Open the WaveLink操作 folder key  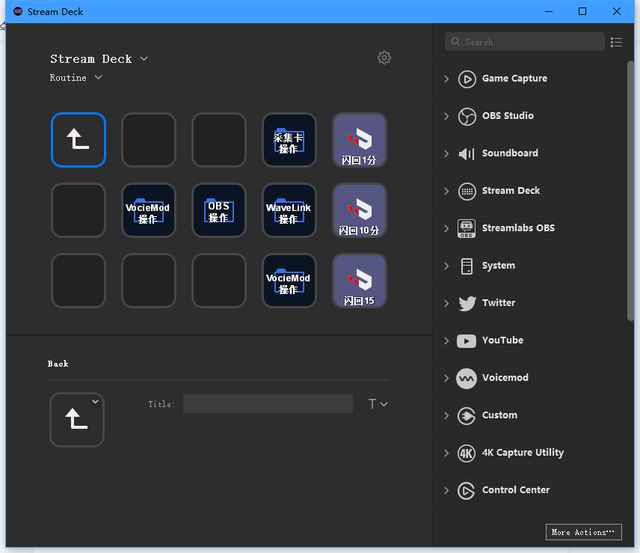point(289,210)
